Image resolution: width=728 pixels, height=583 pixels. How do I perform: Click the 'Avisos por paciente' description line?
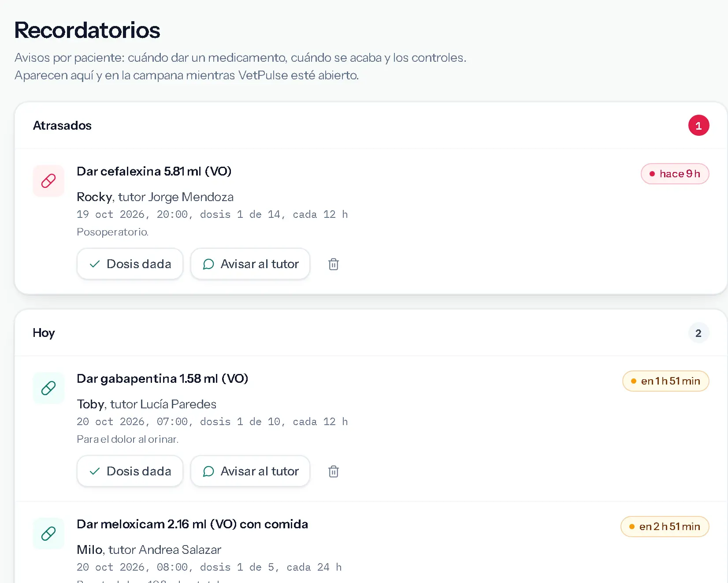coord(241,58)
